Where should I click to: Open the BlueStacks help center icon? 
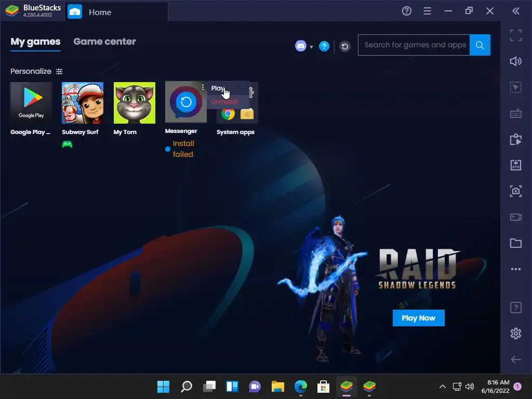[406, 11]
